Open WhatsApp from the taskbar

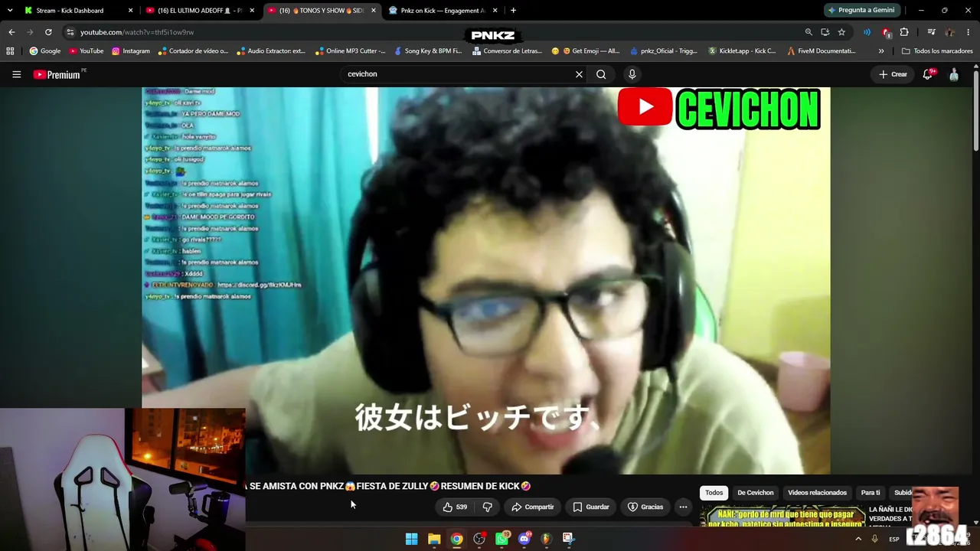click(501, 539)
